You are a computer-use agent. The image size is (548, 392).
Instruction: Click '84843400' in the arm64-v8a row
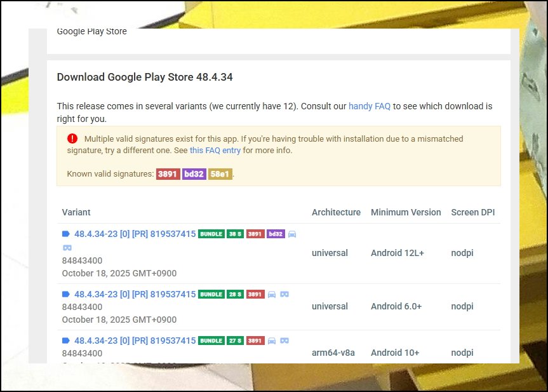pos(82,353)
